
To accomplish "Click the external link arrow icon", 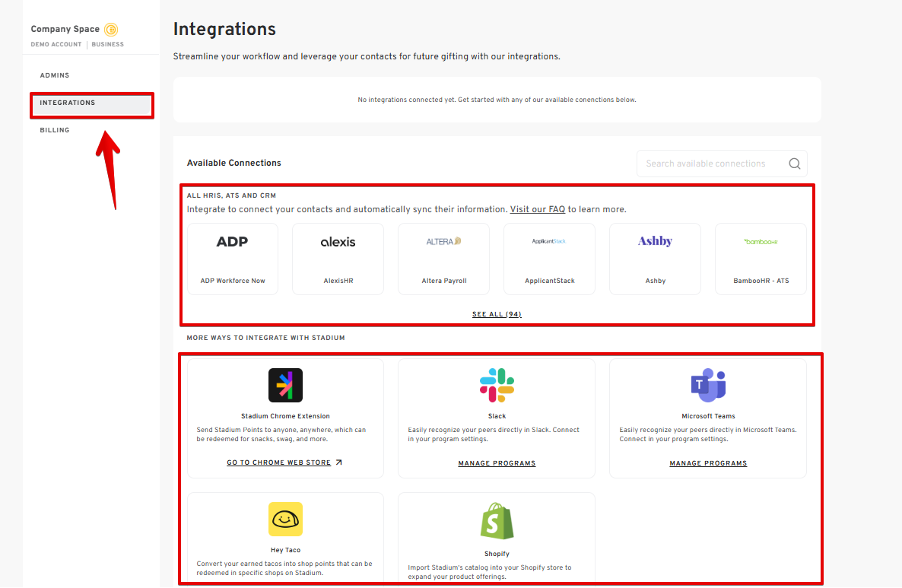I will 339,462.
